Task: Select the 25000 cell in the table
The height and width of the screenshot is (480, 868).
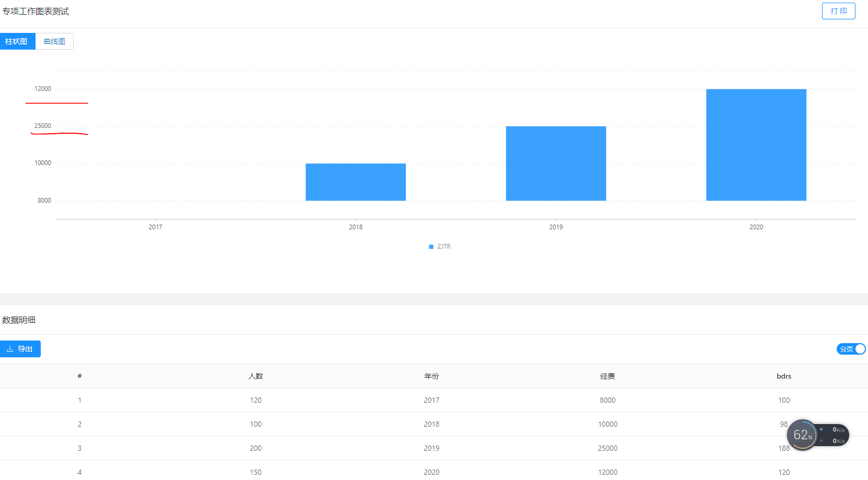Action: (x=607, y=448)
